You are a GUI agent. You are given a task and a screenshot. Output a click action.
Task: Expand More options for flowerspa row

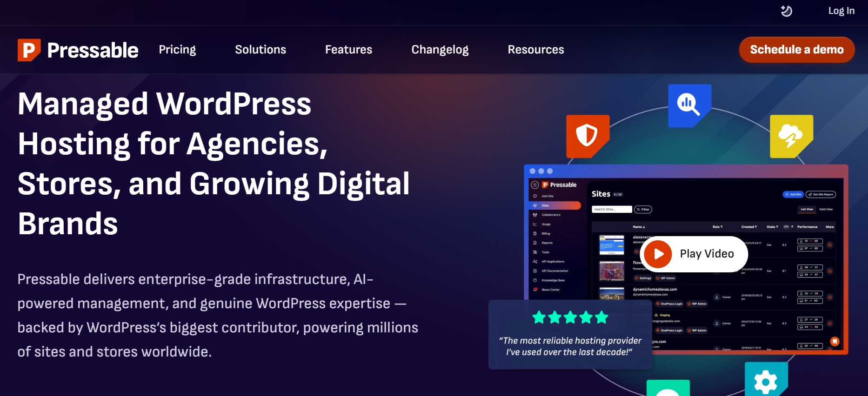830,271
